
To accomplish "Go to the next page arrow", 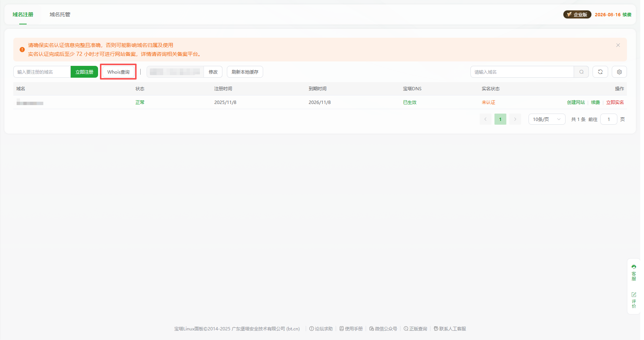I will click(x=515, y=119).
